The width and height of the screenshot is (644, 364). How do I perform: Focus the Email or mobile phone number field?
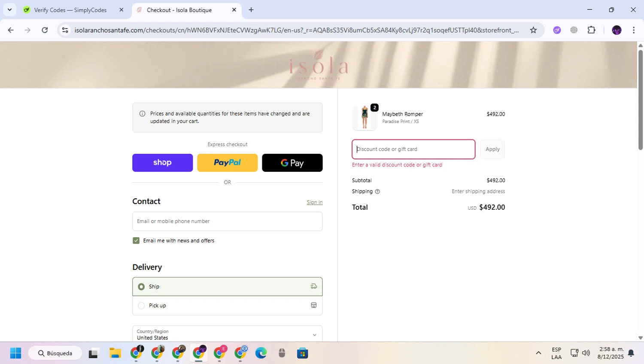tap(227, 221)
